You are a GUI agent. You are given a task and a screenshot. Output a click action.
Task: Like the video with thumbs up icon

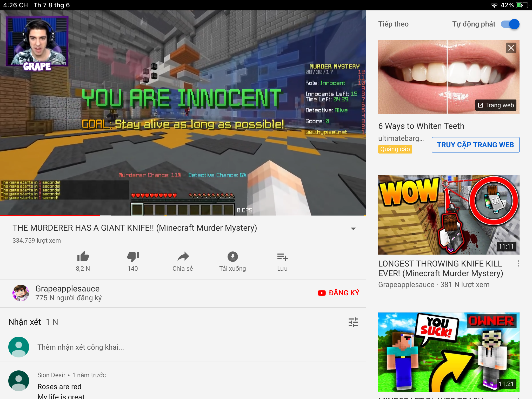tap(83, 257)
